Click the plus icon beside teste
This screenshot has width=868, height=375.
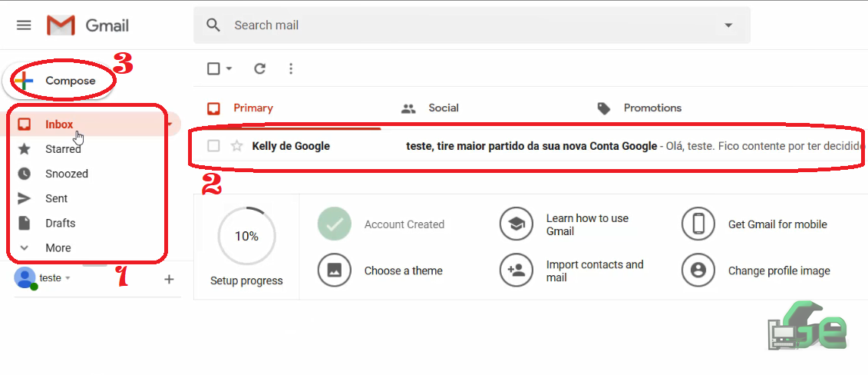tap(170, 279)
